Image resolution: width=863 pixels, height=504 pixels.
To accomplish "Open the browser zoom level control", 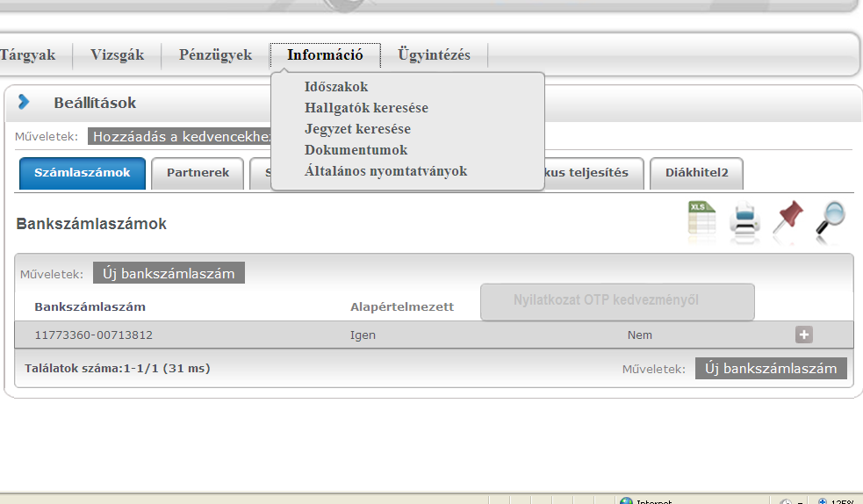I will pos(837,500).
